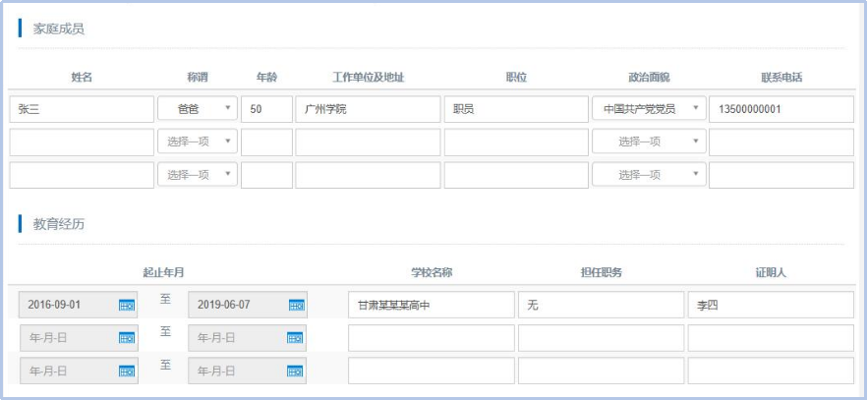Image resolution: width=868 pixels, height=400 pixels.
Task: Click the 姓名 column header
Action: (82, 78)
